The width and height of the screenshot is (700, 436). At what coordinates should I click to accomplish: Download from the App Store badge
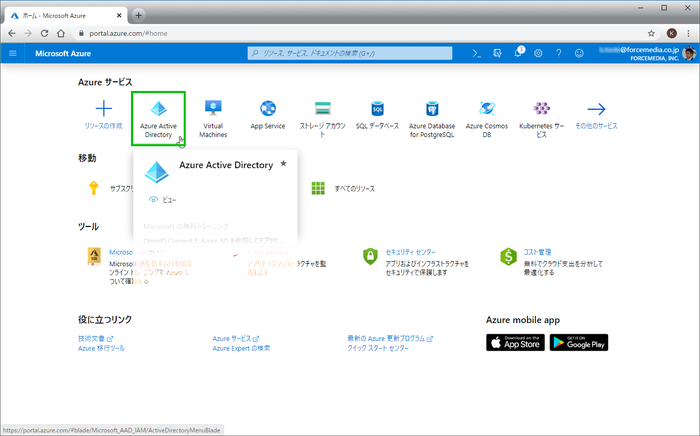click(x=515, y=342)
